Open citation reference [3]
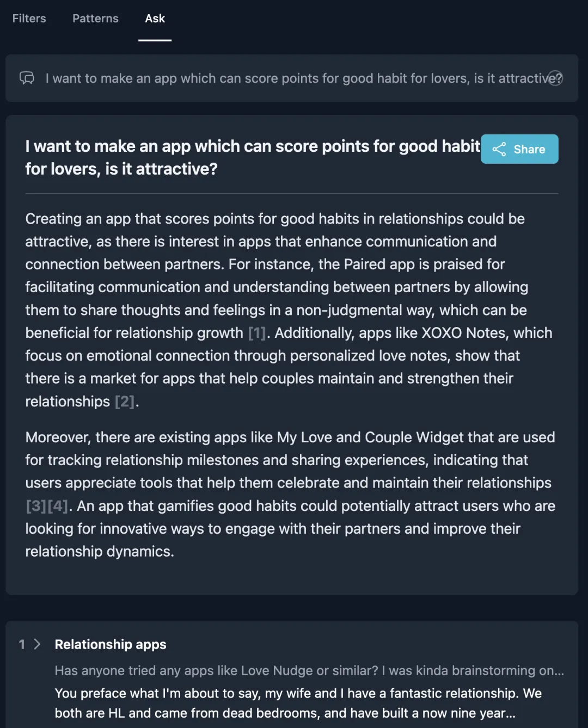Image resolution: width=588 pixels, height=728 pixels. point(36,506)
